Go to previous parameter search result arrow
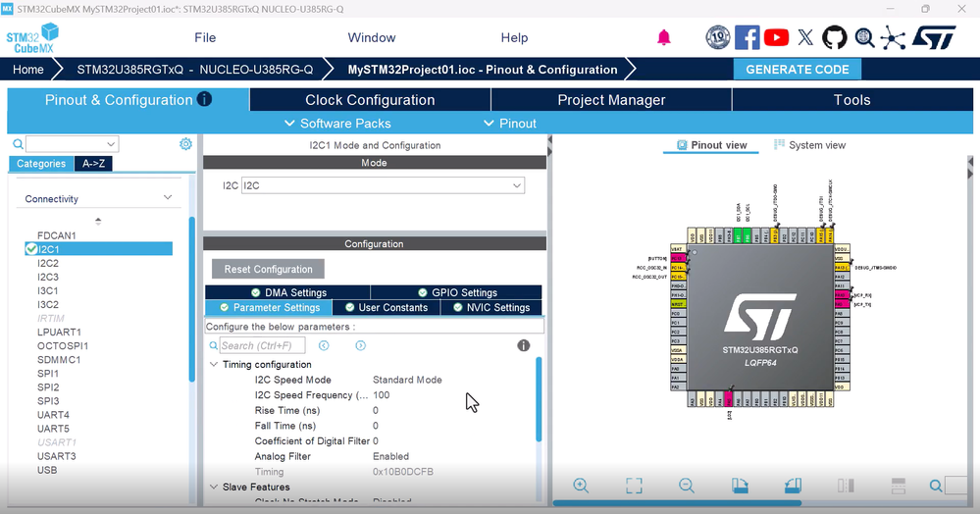The width and height of the screenshot is (980, 514). pyautogui.click(x=323, y=345)
